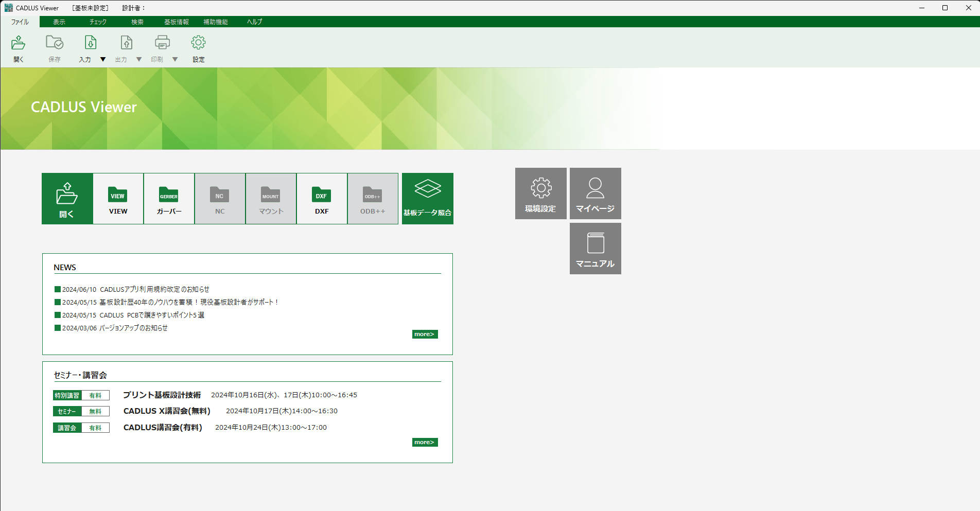Screen dimensions: 980x511
Task: Select the ガーバー GERBER tile
Action: tap(169, 199)
